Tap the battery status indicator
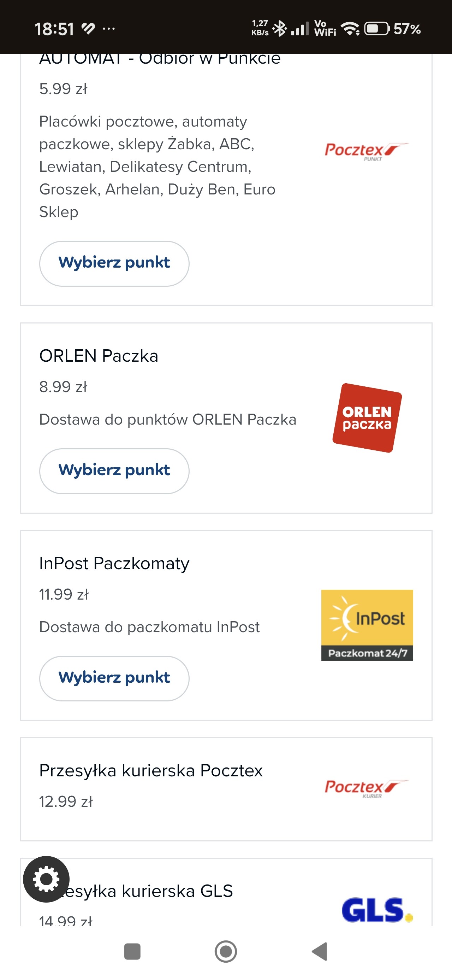 click(377, 29)
